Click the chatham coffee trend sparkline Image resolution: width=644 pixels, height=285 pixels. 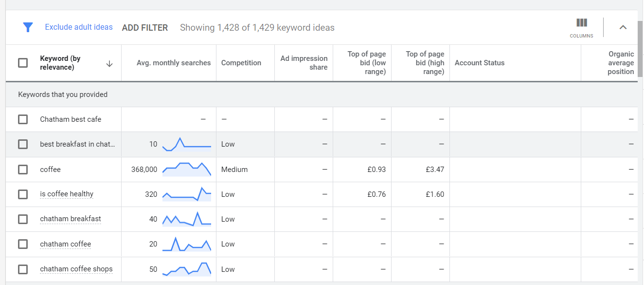click(x=187, y=244)
